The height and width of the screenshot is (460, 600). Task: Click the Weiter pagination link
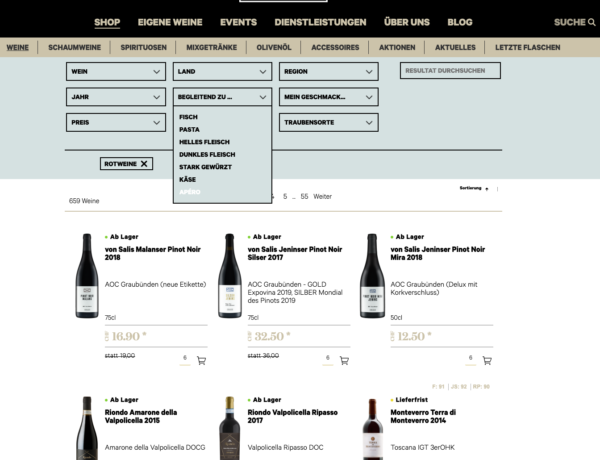click(x=323, y=196)
